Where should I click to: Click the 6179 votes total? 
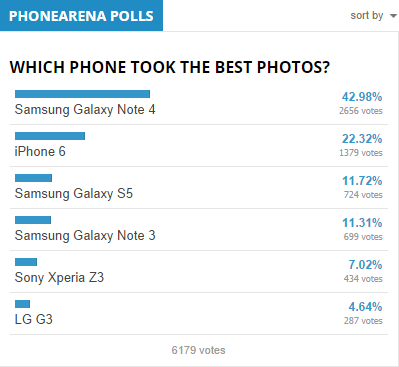pos(198,350)
